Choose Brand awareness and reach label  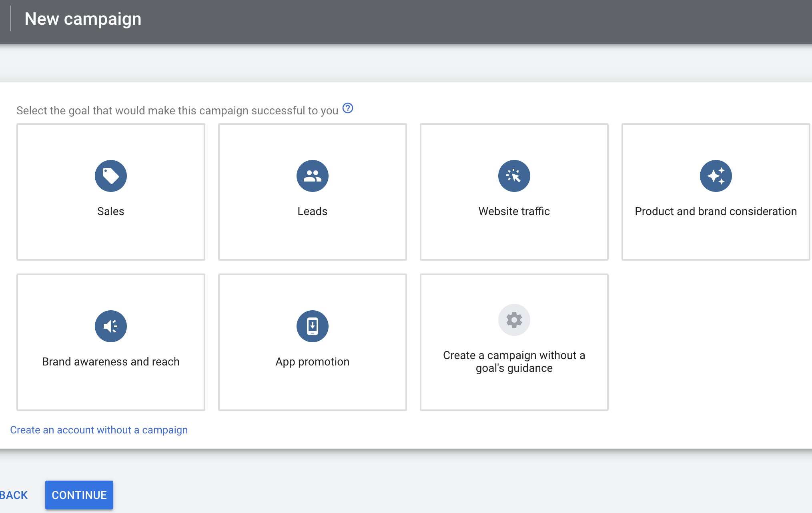111,361
